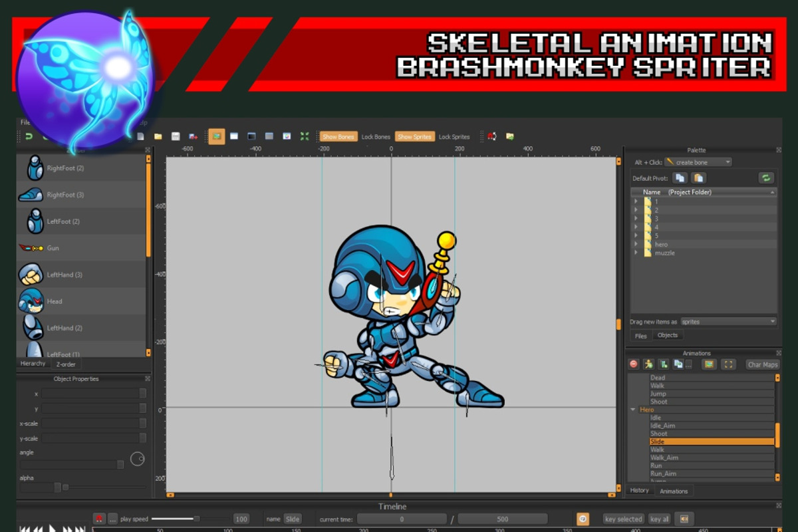Screen dimensions: 798x532
Task: Toggle Show Sprites
Action: [415, 137]
